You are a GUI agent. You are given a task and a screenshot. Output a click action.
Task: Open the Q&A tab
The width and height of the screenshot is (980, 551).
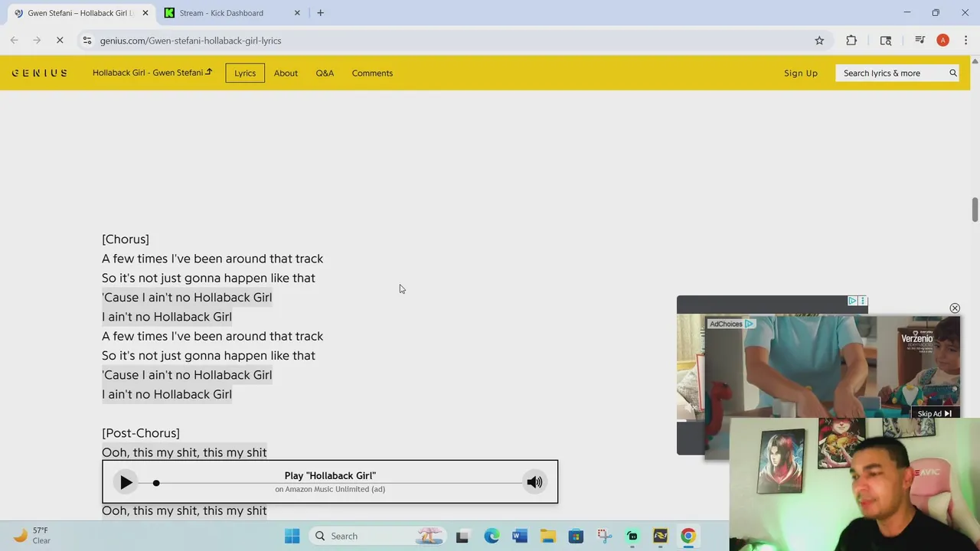325,73
